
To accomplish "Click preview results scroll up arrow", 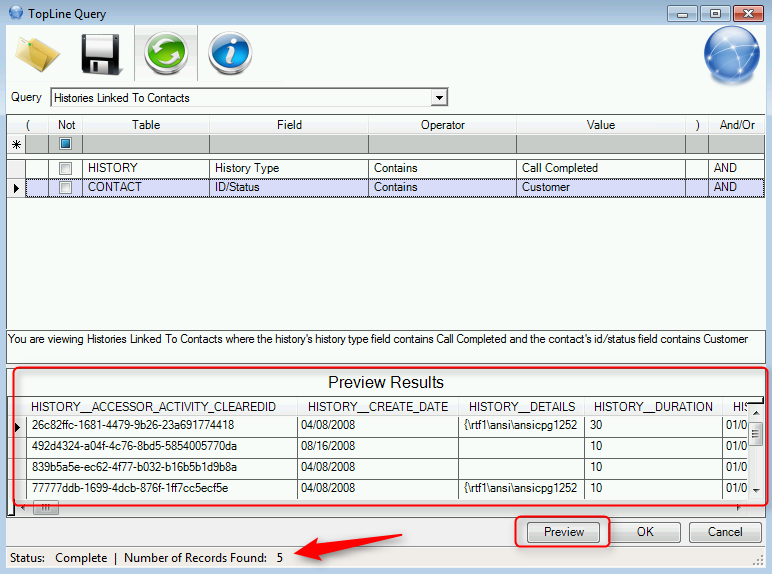I will pos(756,413).
